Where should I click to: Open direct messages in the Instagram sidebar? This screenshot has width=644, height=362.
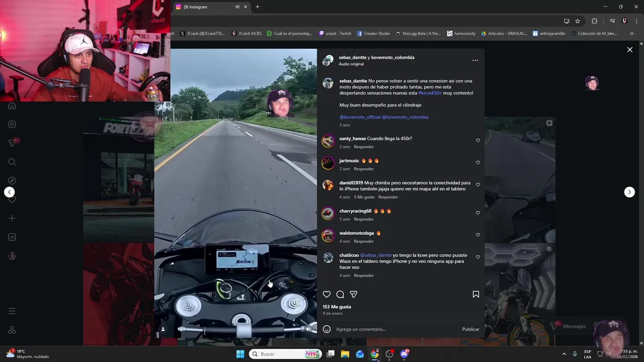(12, 143)
